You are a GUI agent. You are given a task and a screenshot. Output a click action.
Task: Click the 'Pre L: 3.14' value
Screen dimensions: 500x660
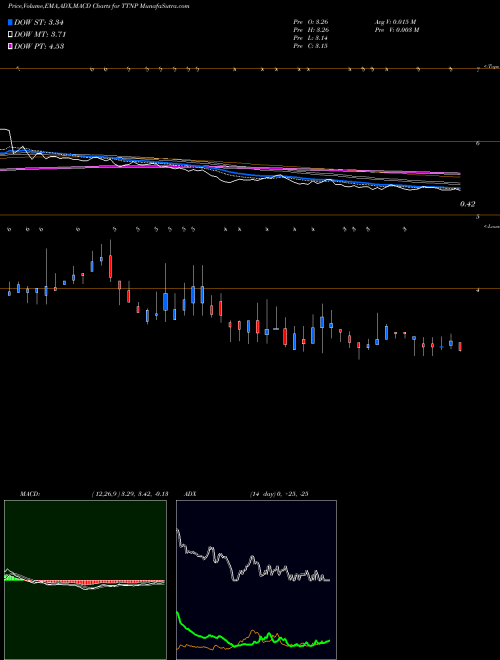tap(311, 38)
